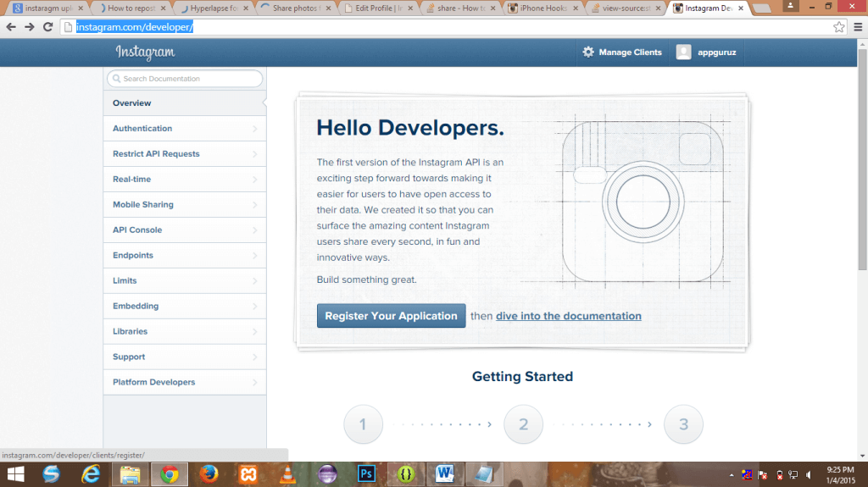The height and width of the screenshot is (487, 868).
Task: Switch to 'Edit Profile' browser tab
Action: [378, 8]
